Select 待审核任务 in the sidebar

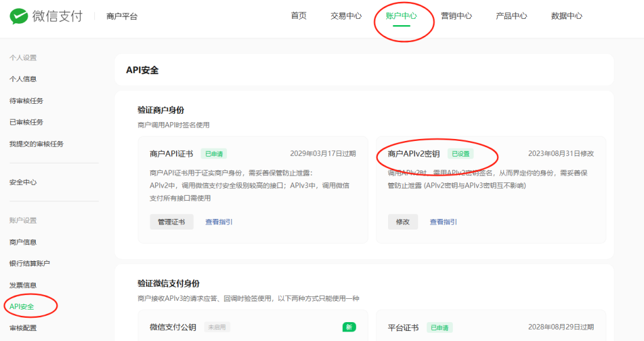(x=26, y=101)
